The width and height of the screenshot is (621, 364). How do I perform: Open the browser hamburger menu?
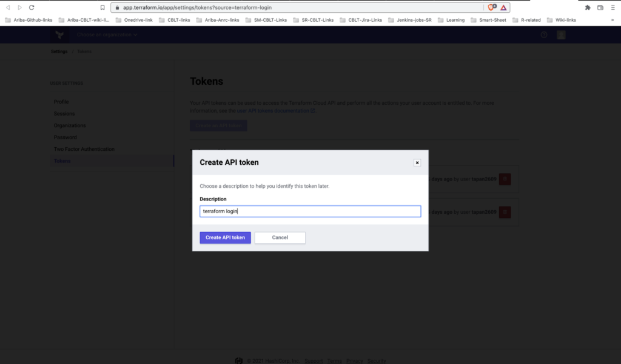[614, 7]
